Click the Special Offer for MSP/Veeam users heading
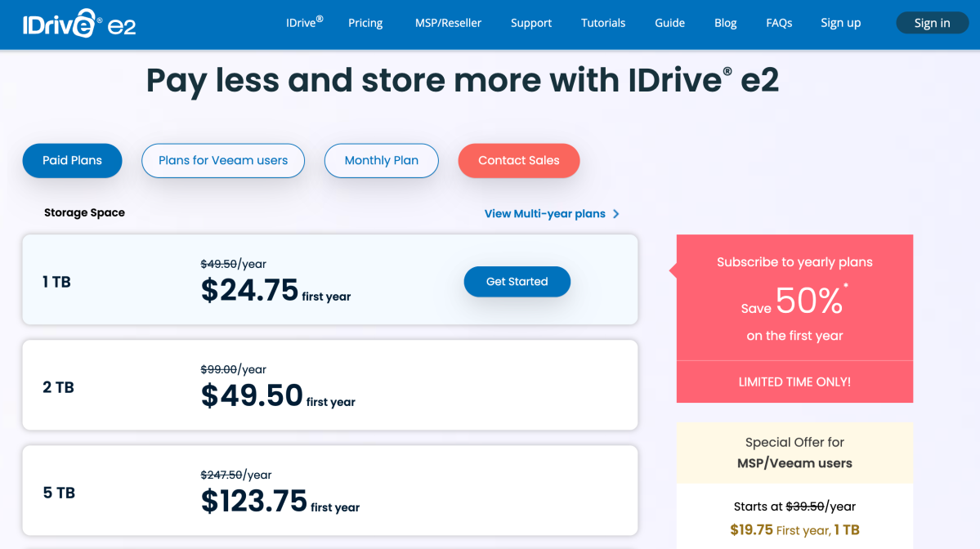The image size is (980, 549). (794, 453)
